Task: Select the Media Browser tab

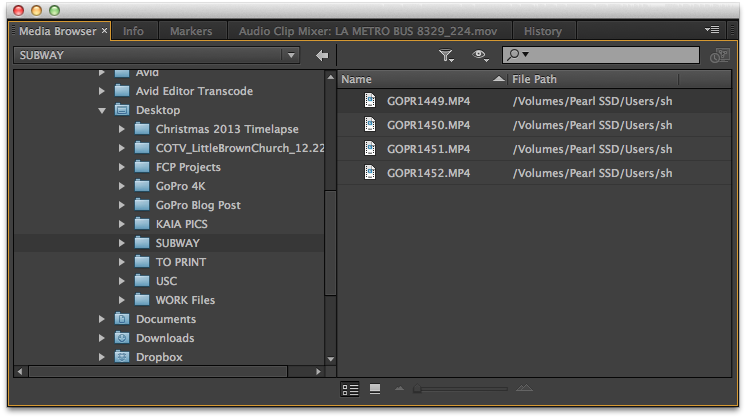Action: (x=58, y=31)
